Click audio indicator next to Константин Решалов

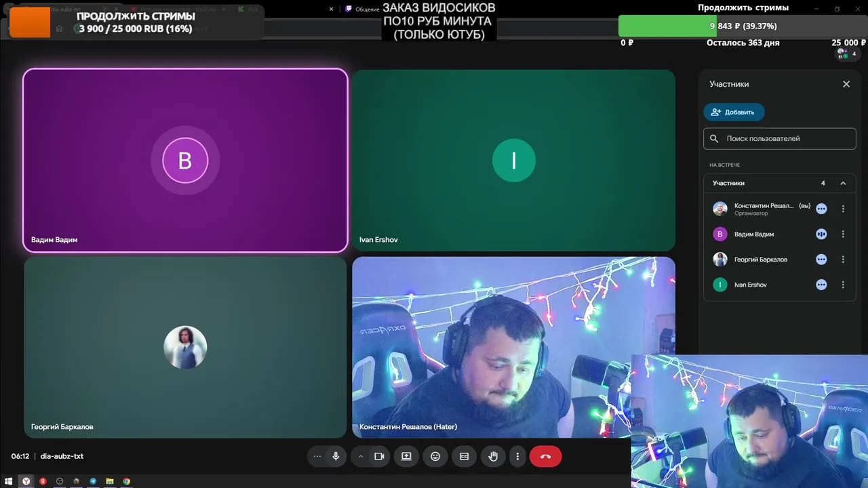(x=821, y=209)
